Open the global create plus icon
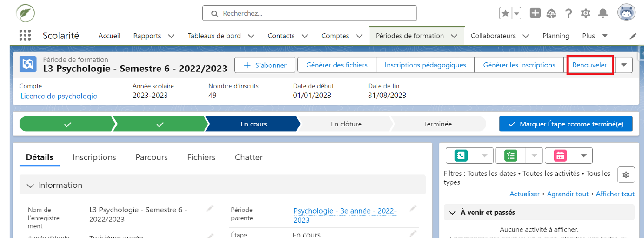The image size is (644, 238). 535,13
